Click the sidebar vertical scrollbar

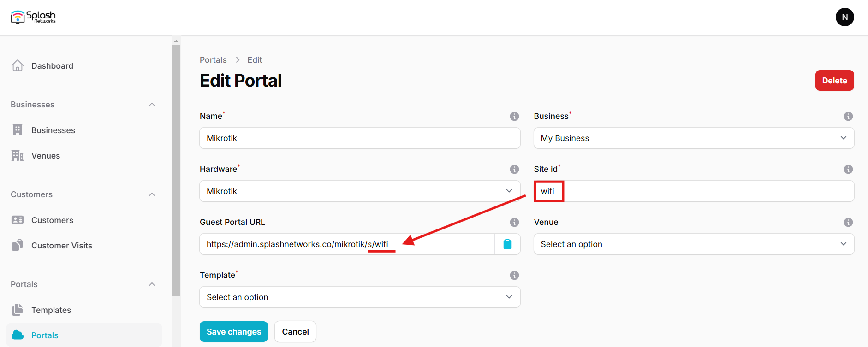click(x=176, y=171)
